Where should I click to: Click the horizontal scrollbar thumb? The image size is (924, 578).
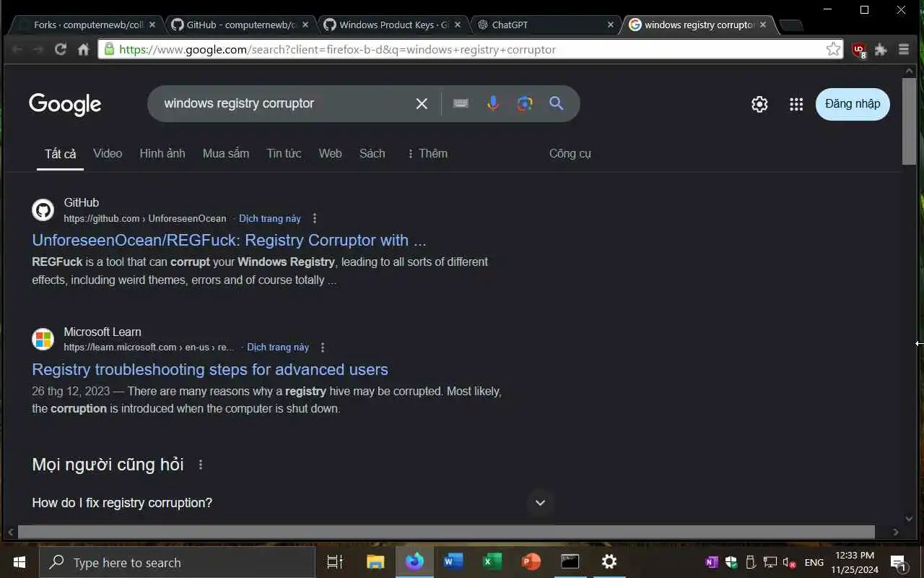[x=446, y=532]
